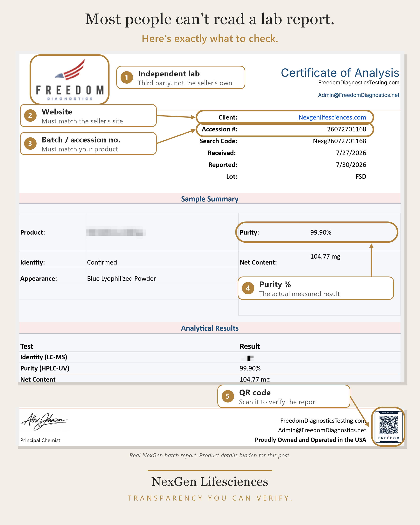The height and width of the screenshot is (525, 420).
Task: Click the Admin@FreedomDiagnostics.net email below the certificate title
Action: click(358, 95)
